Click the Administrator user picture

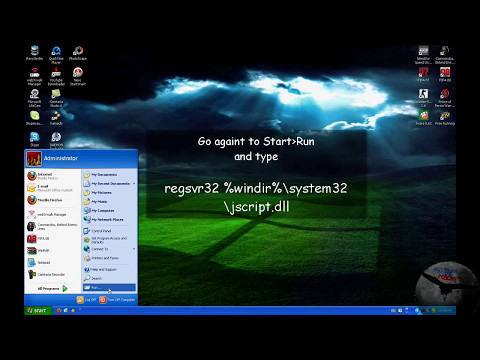[34, 159]
